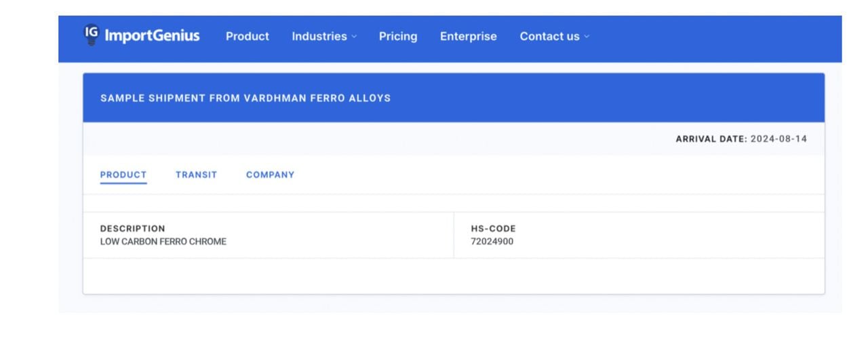Switch to the TRANSIT tab
Screen dimensions: 868x351
click(196, 174)
